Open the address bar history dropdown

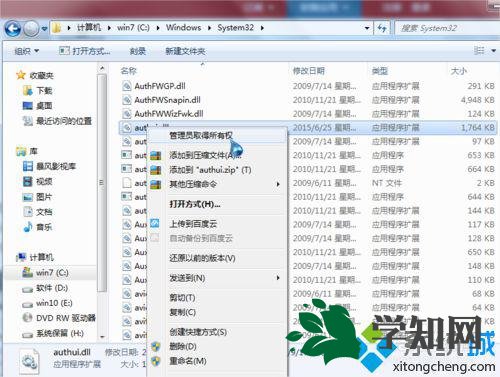(x=367, y=28)
